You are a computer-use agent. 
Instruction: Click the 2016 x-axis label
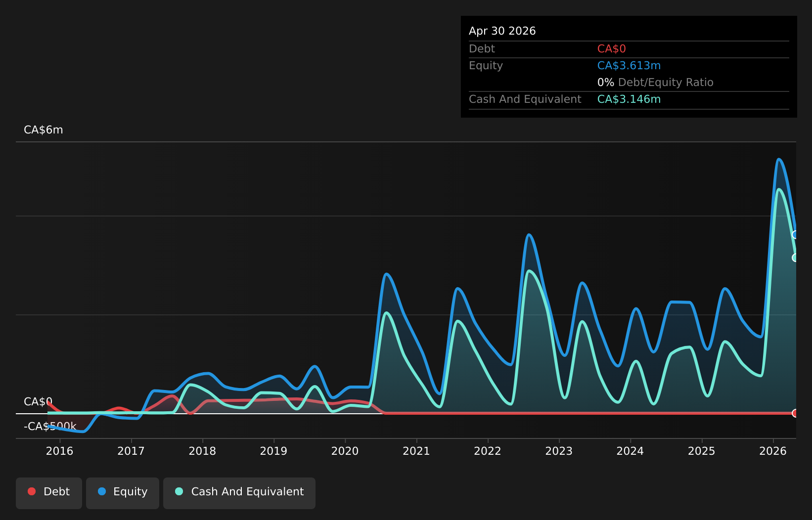point(59,451)
